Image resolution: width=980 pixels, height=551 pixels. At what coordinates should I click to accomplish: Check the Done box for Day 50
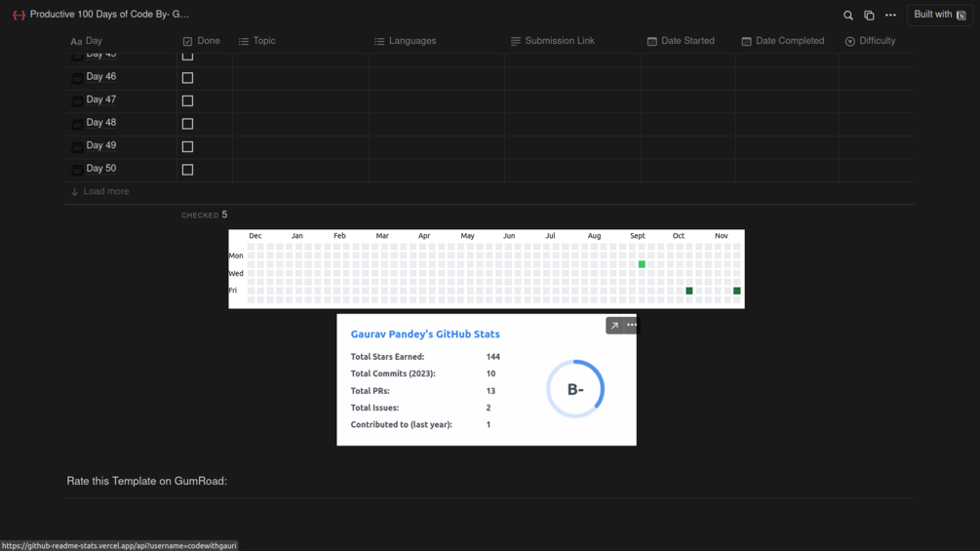(x=187, y=170)
